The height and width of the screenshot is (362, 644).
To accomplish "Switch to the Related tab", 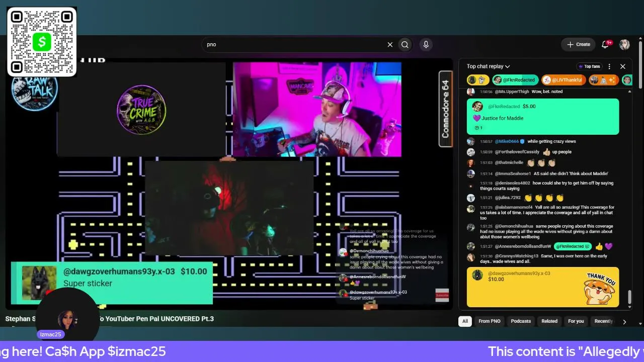I will pyautogui.click(x=549, y=321).
